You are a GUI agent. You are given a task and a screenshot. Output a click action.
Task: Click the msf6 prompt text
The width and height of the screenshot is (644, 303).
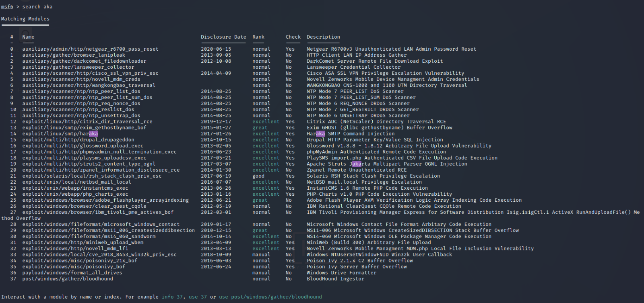point(7,7)
